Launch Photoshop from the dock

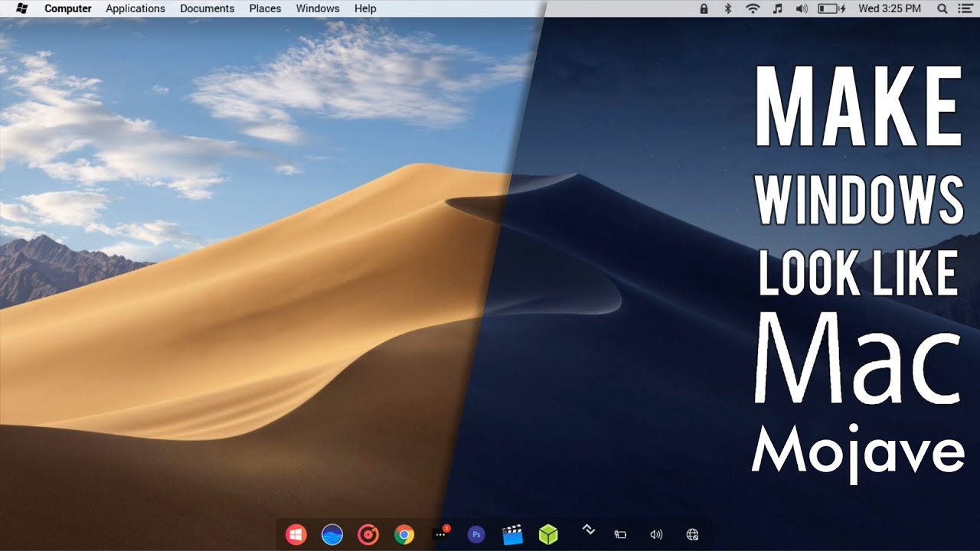tap(476, 534)
